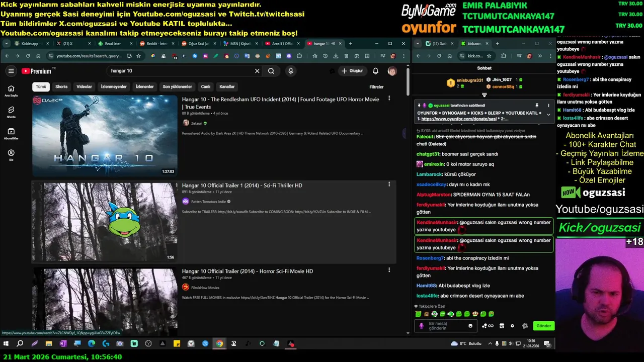The height and width of the screenshot is (362, 644).
Task: Open tab search dropdown in YouTube window
Action: click(7, 44)
